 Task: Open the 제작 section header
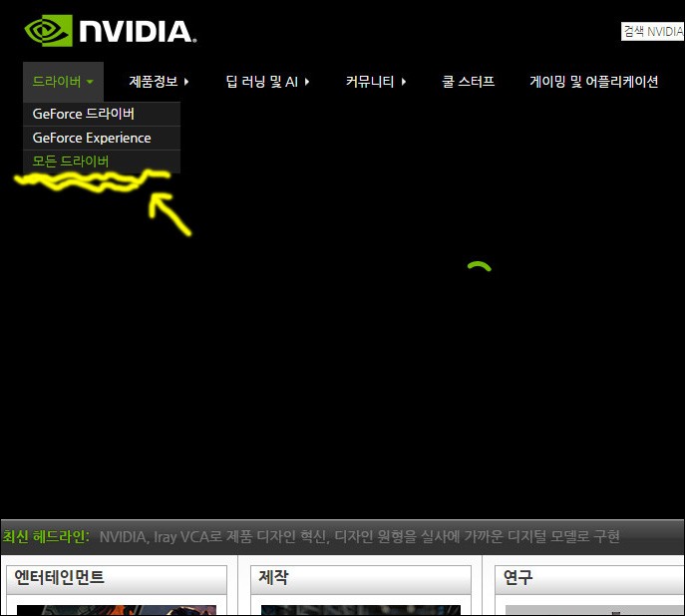point(361,580)
